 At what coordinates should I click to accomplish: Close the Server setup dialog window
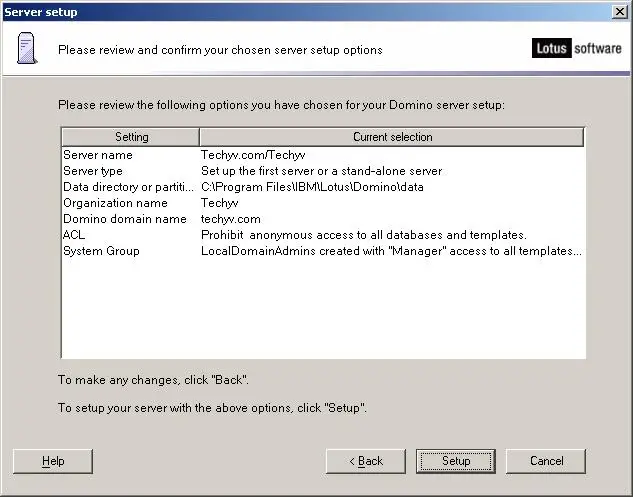(x=620, y=12)
